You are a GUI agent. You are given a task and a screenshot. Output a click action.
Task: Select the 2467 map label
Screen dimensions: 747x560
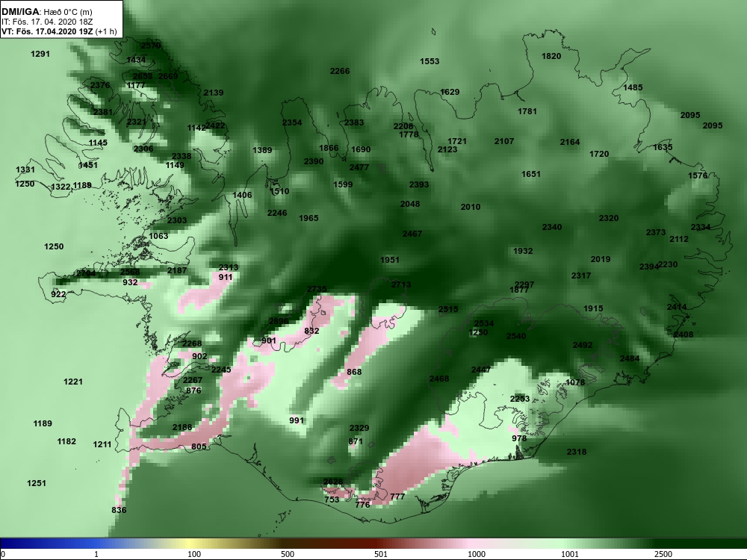click(x=412, y=234)
